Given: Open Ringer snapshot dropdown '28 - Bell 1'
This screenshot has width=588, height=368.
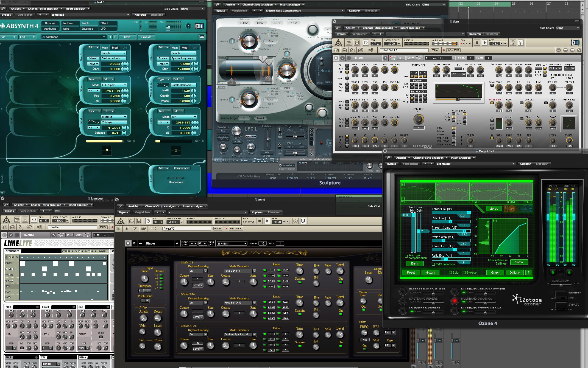Looking at the screenshot, I should click(232, 243).
